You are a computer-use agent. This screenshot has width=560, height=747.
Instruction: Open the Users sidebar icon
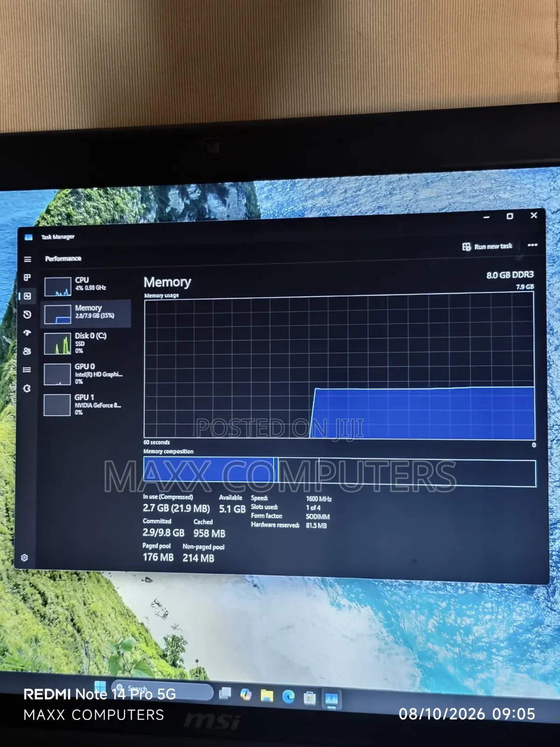27,351
